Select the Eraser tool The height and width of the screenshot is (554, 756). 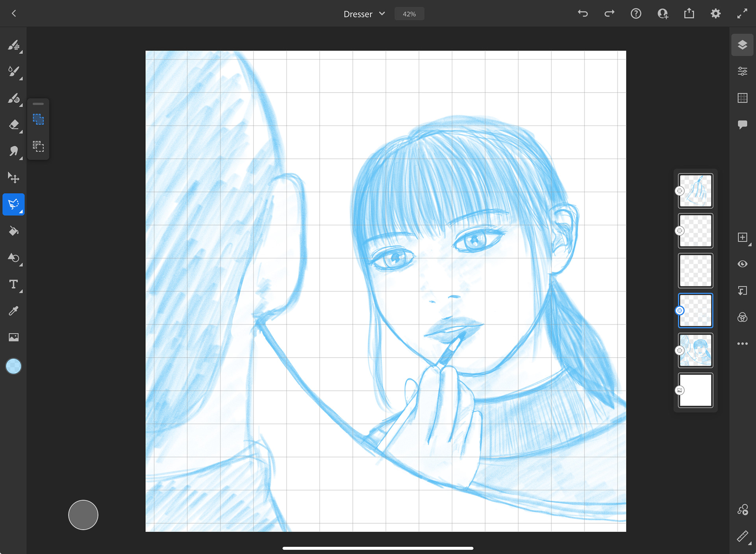pyautogui.click(x=13, y=125)
